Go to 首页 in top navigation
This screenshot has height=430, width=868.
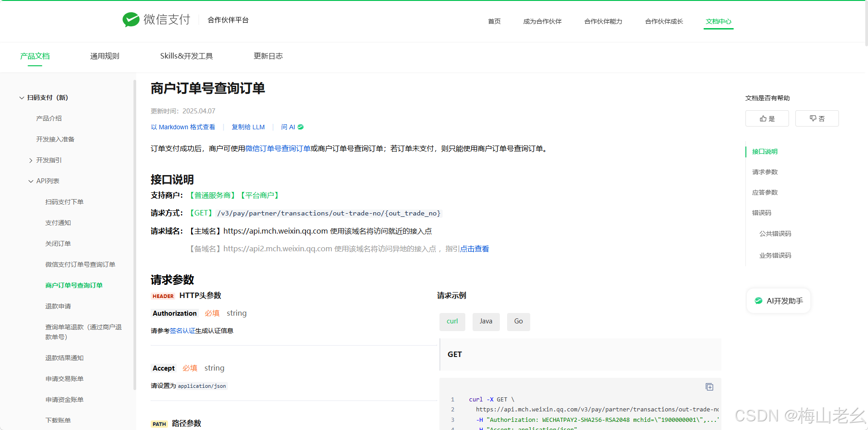(x=494, y=21)
